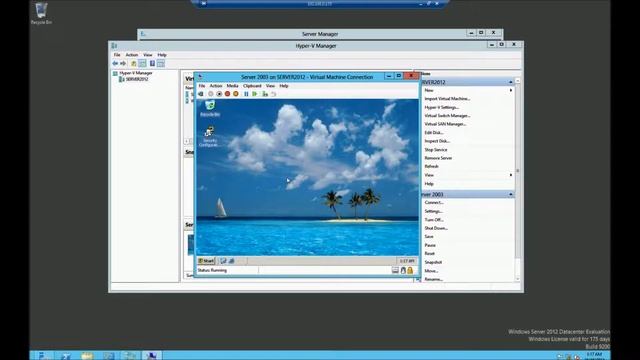Open Virtual Switch Manager from Actions pane
640x360 pixels.
[447, 116]
